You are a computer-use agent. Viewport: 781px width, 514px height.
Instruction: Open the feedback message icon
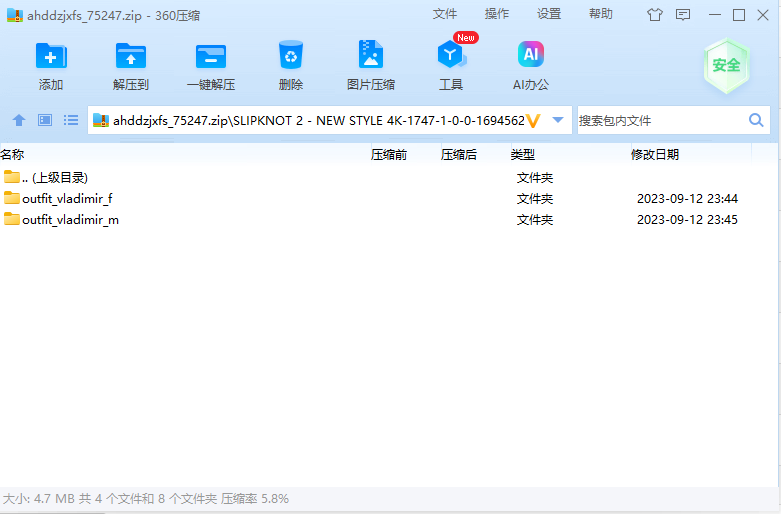pos(683,15)
